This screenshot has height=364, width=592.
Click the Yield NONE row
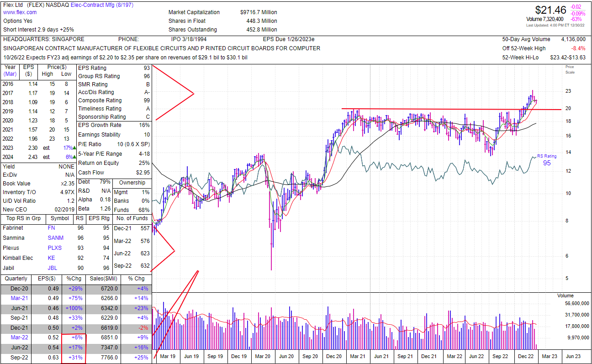38,167
